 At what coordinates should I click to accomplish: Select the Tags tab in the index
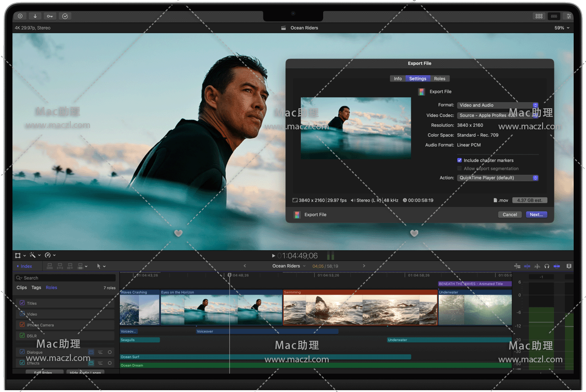point(36,288)
